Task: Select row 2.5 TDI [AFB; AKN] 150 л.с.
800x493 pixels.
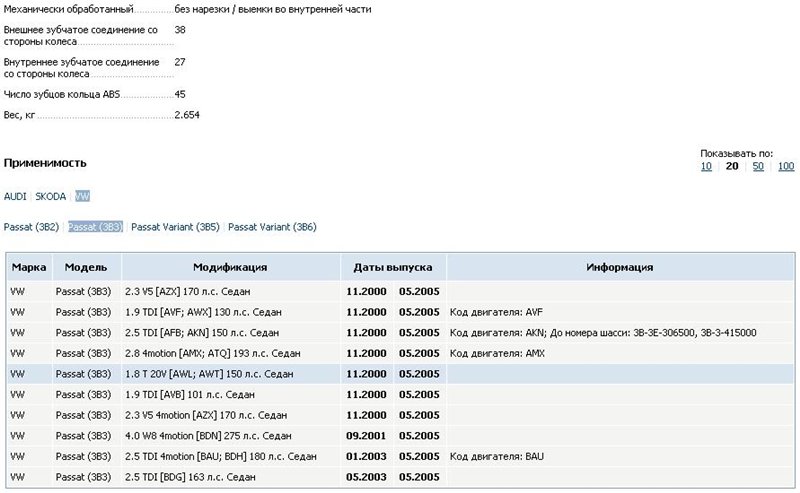Action: 401,333
